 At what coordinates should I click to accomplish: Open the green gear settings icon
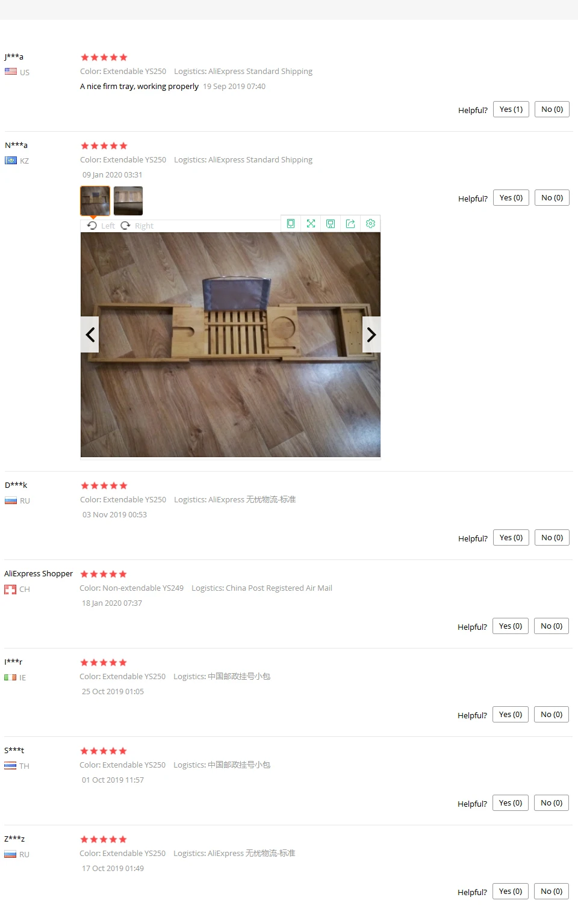pyautogui.click(x=370, y=224)
